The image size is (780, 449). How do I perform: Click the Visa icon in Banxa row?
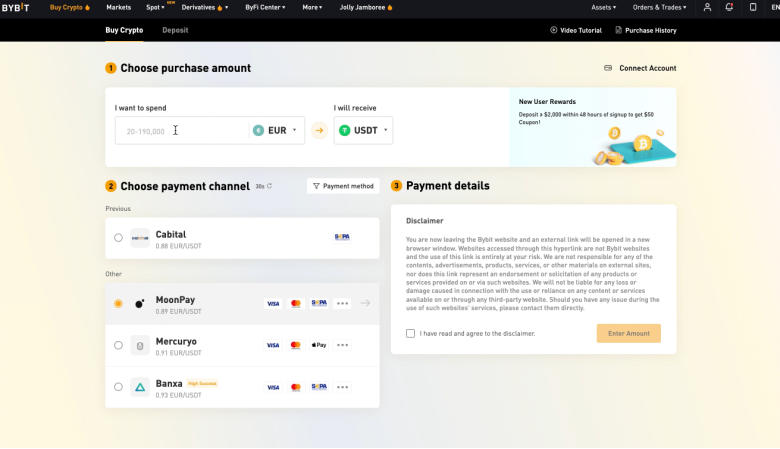[273, 387]
